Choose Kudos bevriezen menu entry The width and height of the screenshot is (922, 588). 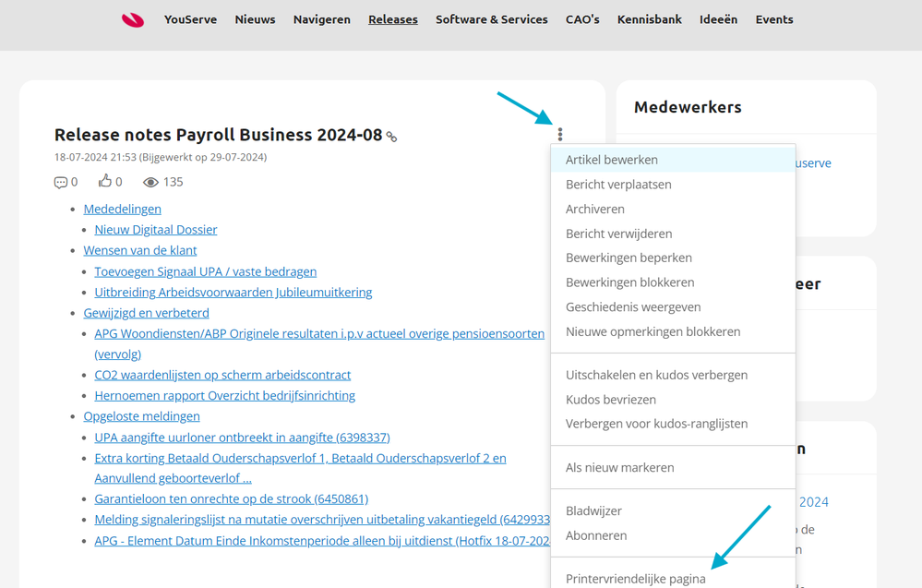tap(673, 400)
